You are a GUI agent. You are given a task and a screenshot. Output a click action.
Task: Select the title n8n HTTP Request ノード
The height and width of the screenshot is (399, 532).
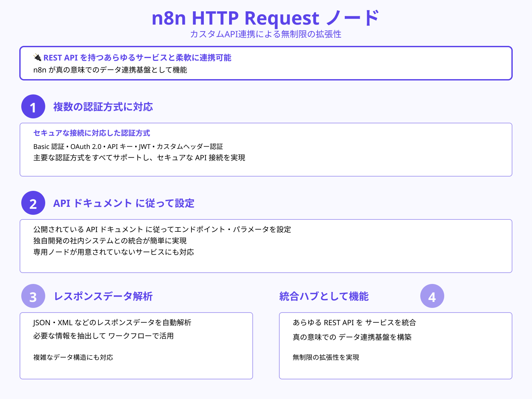click(x=266, y=18)
